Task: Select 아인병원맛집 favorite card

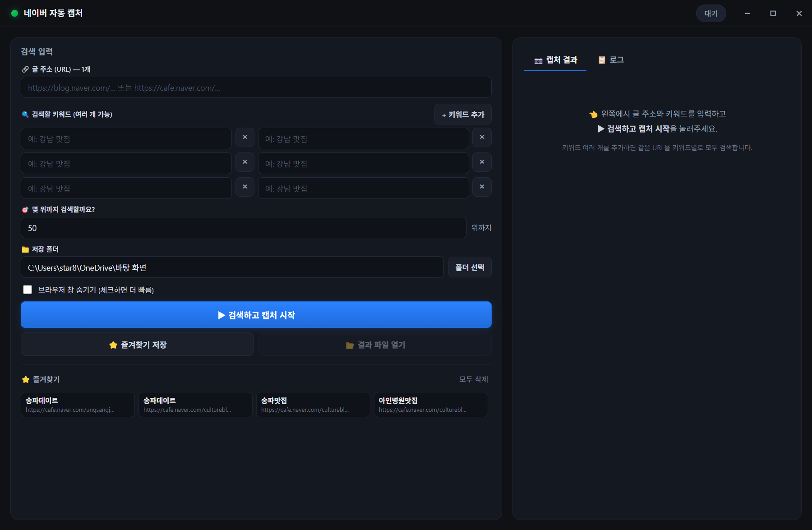Action: point(431,405)
